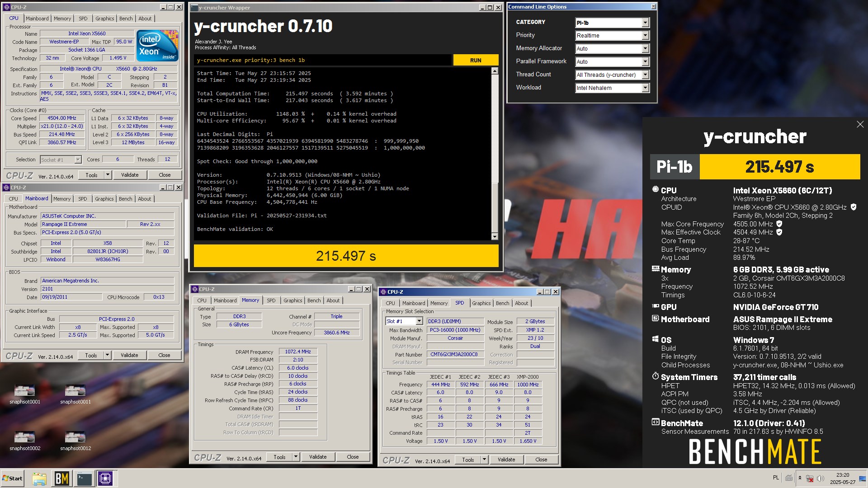Open About tab in Mainboard window
868x488 pixels.
[145, 199]
